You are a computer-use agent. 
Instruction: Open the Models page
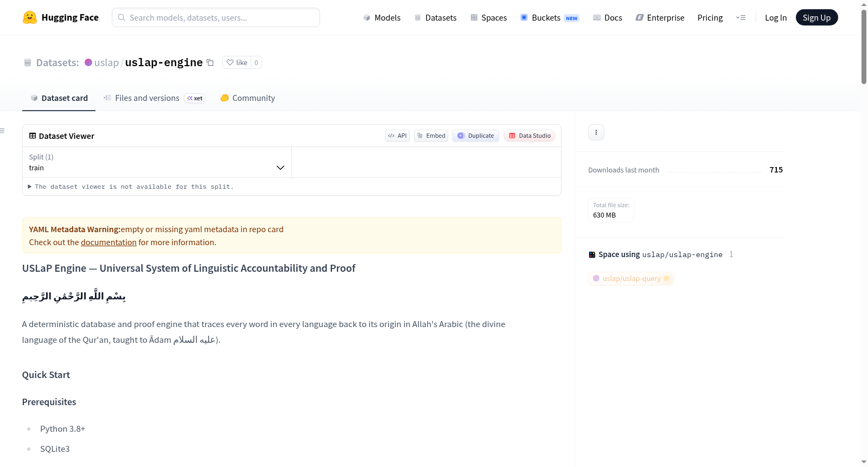(x=382, y=17)
